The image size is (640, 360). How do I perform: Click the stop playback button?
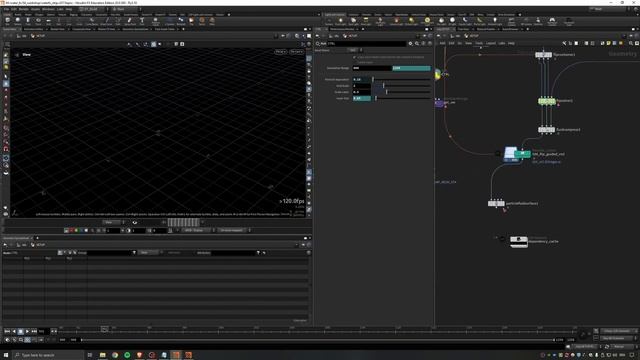(20, 331)
